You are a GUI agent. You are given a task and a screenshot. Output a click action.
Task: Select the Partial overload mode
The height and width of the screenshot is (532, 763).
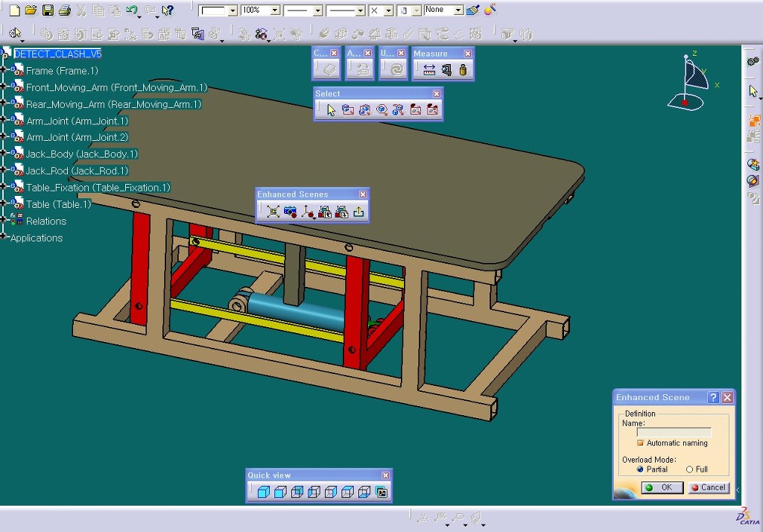point(640,469)
